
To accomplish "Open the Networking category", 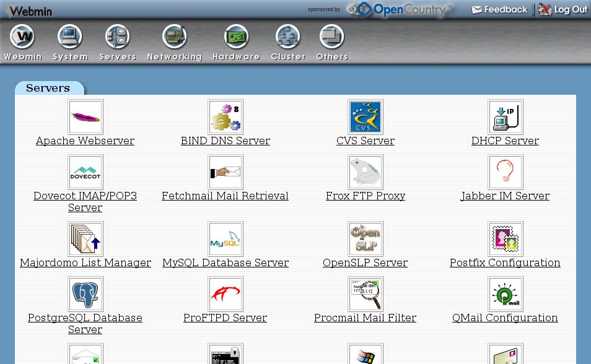I will [x=175, y=42].
